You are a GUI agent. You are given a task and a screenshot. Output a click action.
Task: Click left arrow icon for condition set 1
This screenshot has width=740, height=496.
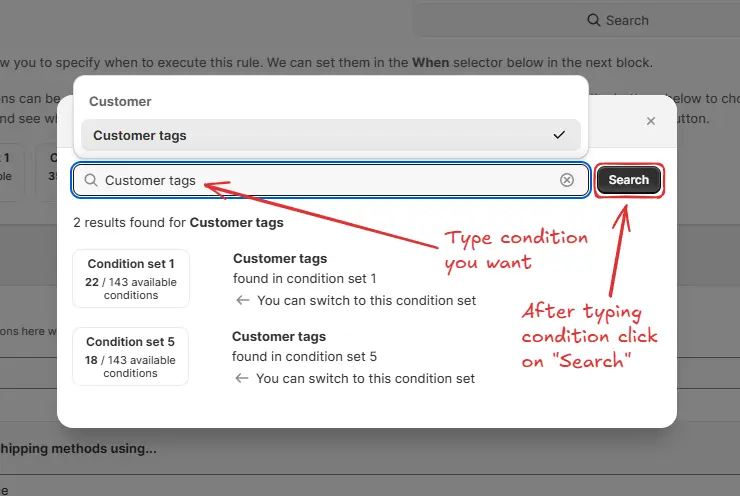click(x=241, y=300)
